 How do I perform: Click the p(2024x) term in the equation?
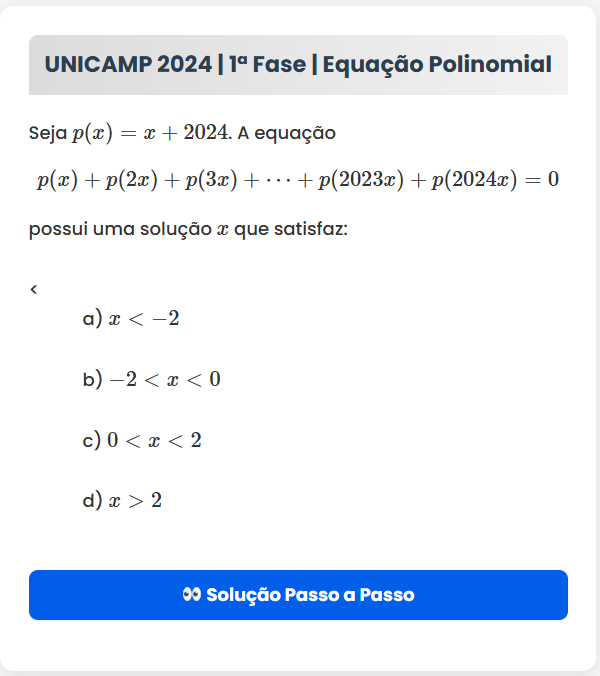(x=474, y=180)
